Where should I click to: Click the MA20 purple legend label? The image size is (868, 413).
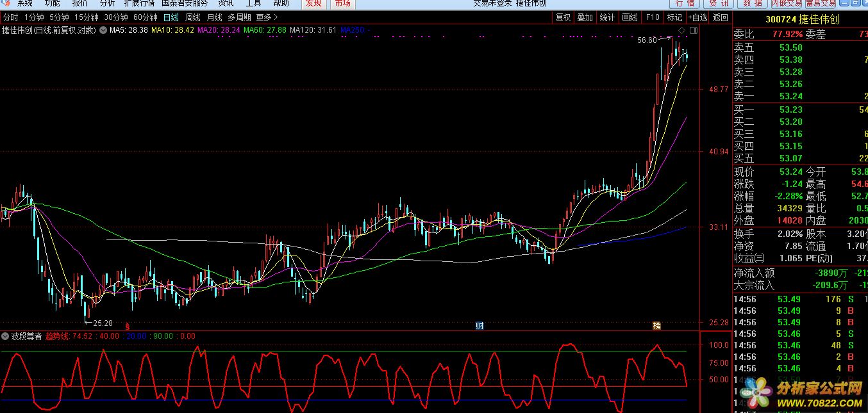pyautogui.click(x=210, y=29)
